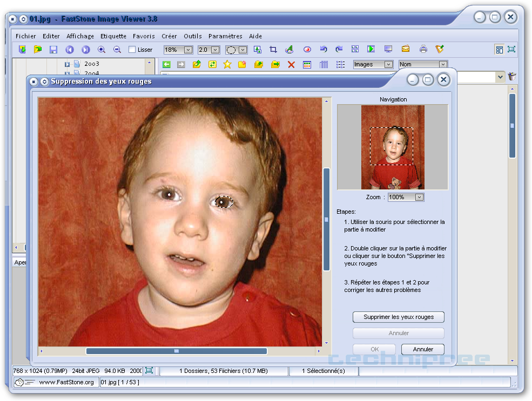This screenshot has height=401, width=532.
Task: Open the 18% zoom level dropdown
Action: tap(188, 50)
